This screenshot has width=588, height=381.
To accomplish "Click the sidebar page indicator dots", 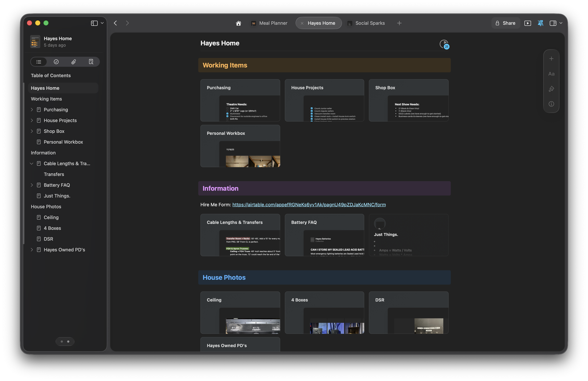I will pyautogui.click(x=65, y=341).
